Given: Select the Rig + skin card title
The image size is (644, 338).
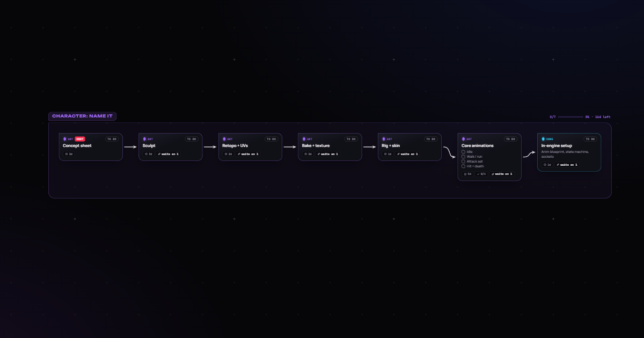Looking at the screenshot, I should point(391,145).
